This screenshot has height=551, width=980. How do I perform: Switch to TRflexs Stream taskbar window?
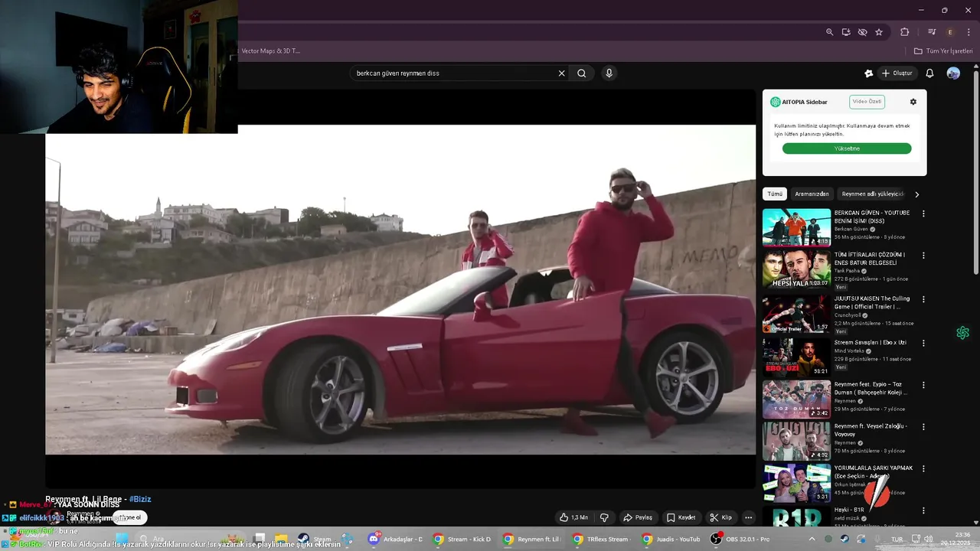pyautogui.click(x=601, y=539)
